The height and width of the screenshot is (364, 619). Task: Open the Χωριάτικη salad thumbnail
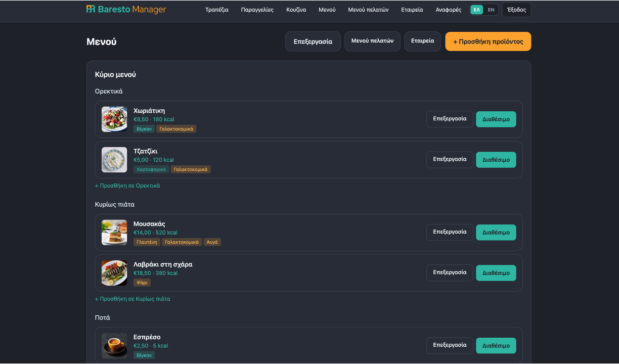tap(114, 119)
